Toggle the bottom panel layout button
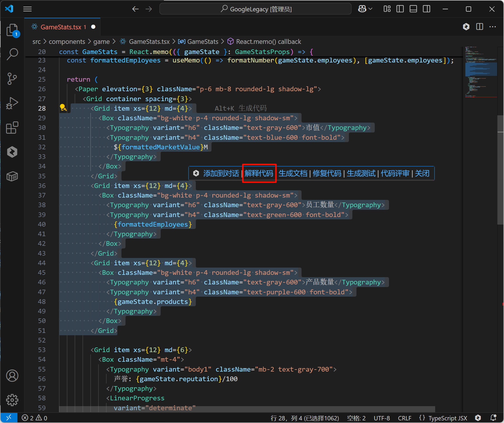The image size is (504, 423). (x=413, y=9)
